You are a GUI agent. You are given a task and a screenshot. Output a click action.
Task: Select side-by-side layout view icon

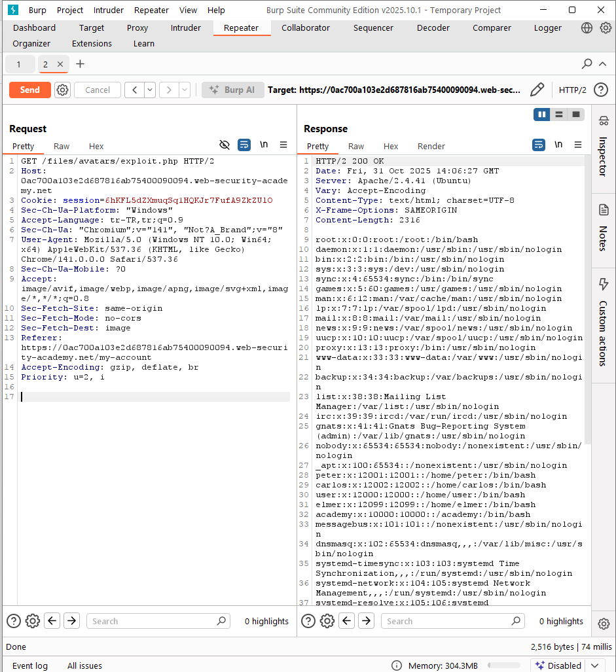click(542, 115)
